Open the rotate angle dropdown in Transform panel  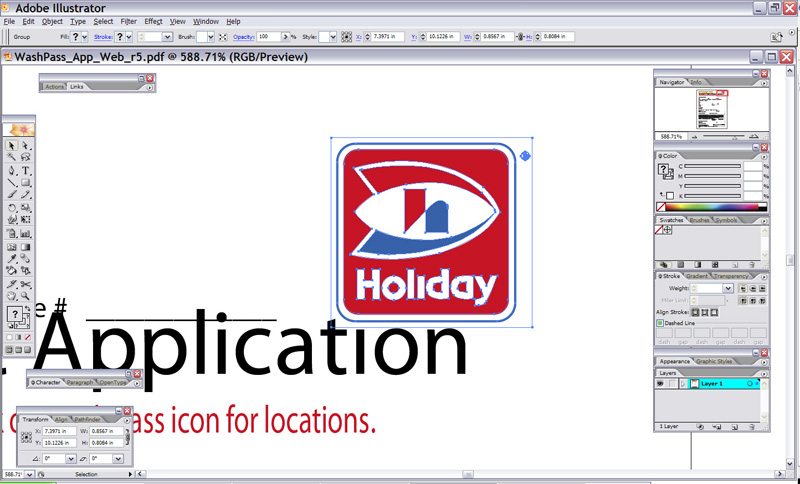(x=70, y=458)
